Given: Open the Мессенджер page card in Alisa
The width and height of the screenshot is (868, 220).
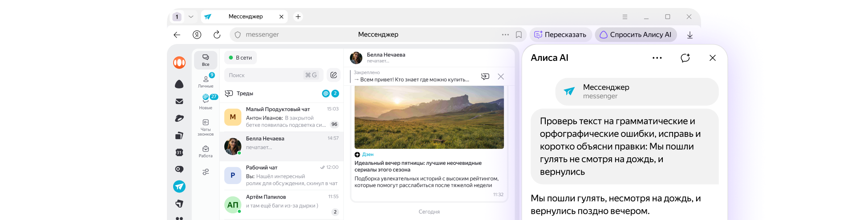Looking at the screenshot, I should (637, 92).
